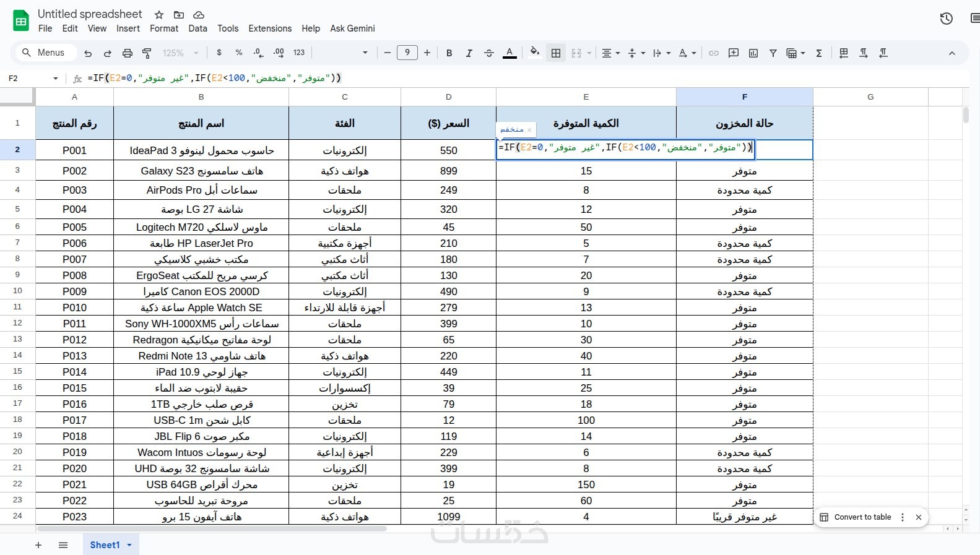Toggle bold formatting
The width and height of the screenshot is (980, 555).
pos(449,53)
